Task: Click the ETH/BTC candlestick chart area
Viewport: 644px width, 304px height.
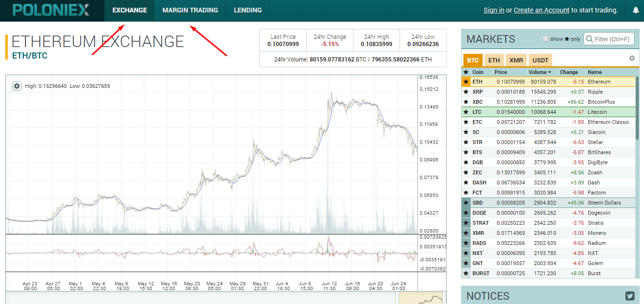Action: tap(212, 155)
